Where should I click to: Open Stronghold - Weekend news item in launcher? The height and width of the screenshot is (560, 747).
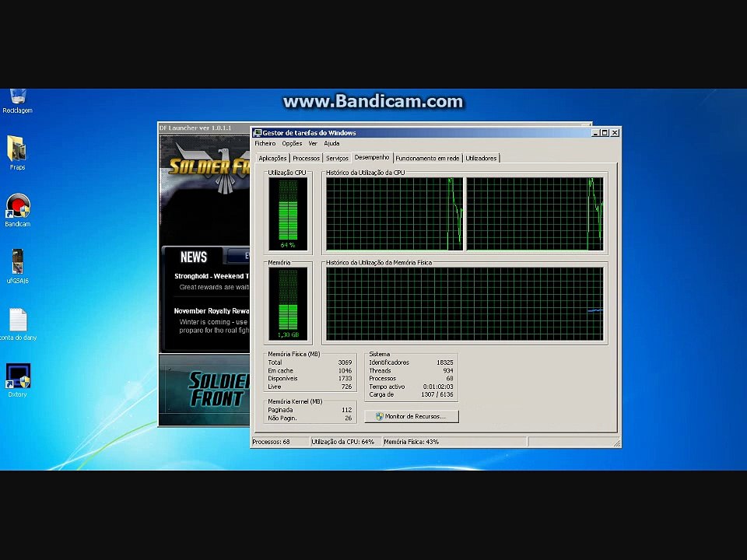(212, 276)
